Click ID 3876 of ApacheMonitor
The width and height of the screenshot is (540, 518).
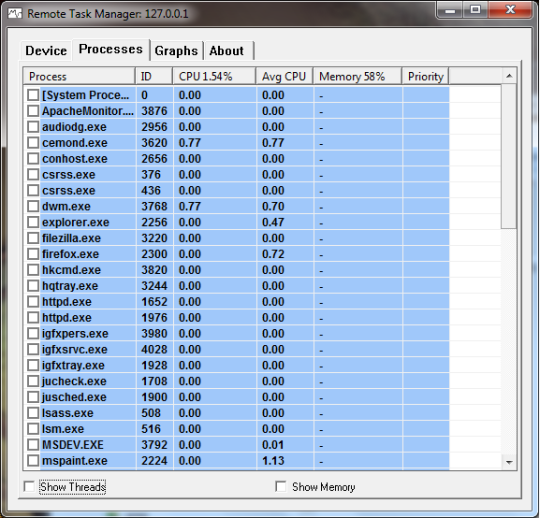[154, 111]
